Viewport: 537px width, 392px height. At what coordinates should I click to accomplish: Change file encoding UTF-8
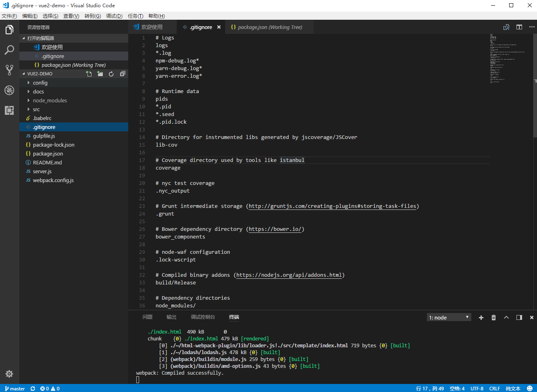click(477, 388)
